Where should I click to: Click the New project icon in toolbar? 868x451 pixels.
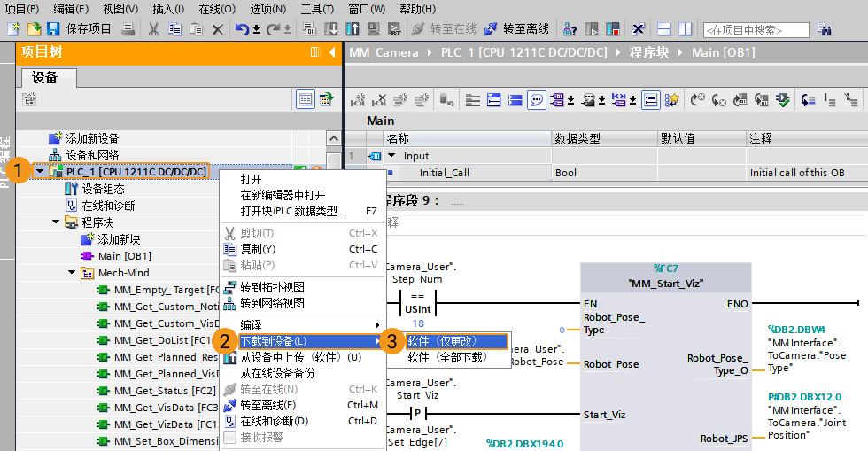13,29
